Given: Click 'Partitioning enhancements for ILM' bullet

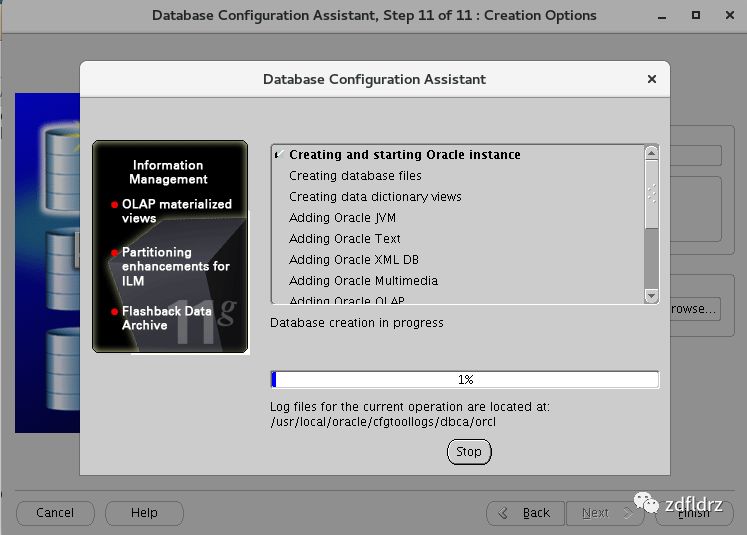Looking at the screenshot, I should [176, 266].
